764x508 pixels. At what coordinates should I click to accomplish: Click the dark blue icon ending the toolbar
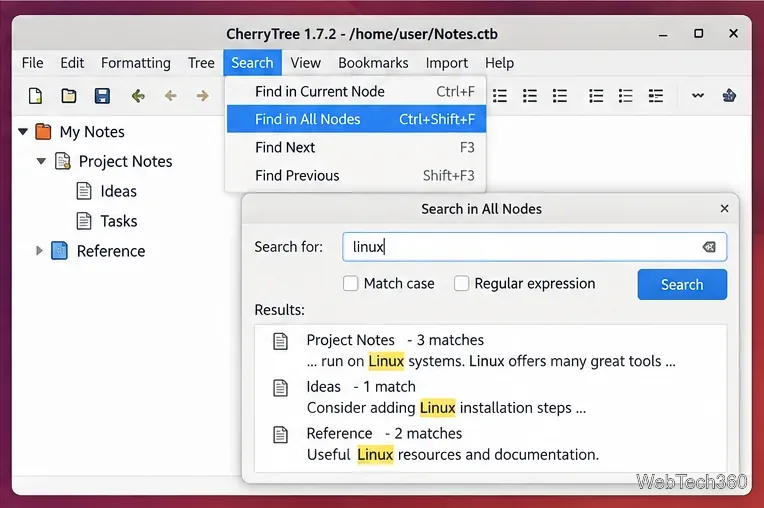[x=729, y=95]
